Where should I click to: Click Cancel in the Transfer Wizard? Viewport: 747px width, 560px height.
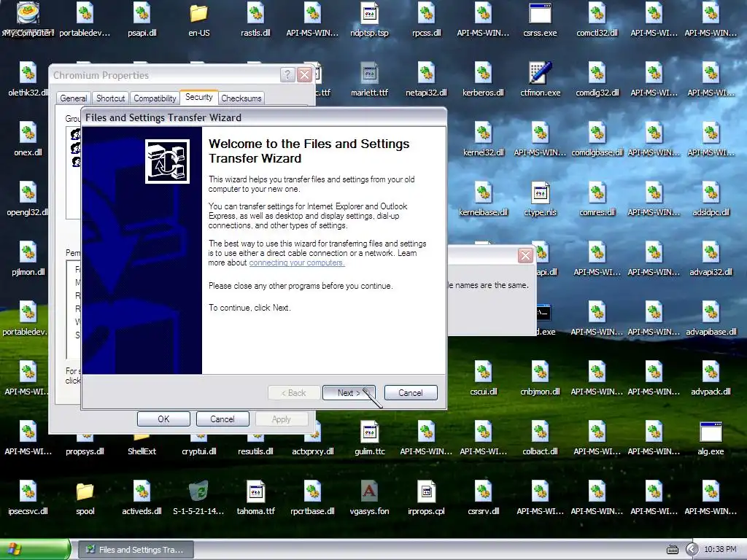coord(410,393)
